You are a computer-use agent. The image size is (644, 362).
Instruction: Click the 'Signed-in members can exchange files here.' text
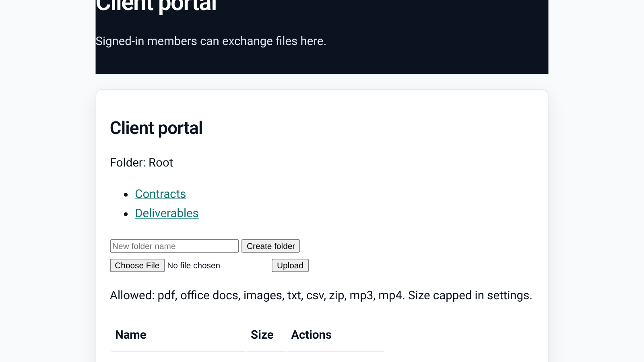211,41
